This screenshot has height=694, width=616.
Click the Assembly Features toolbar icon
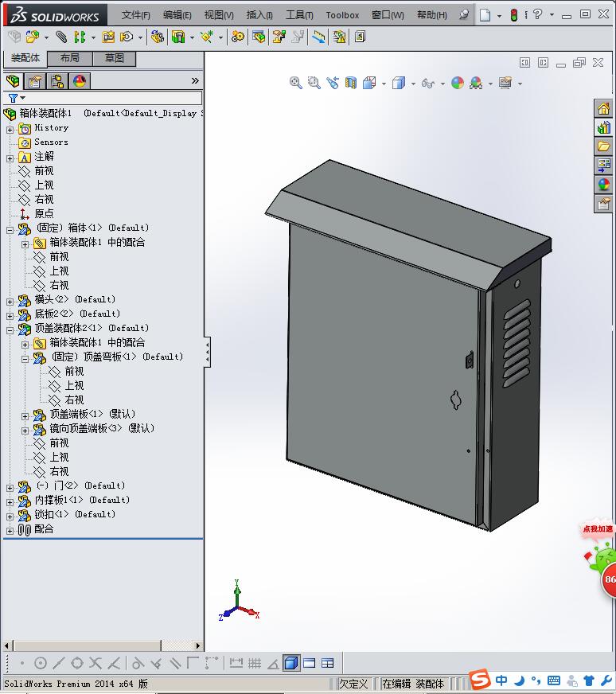(x=178, y=37)
